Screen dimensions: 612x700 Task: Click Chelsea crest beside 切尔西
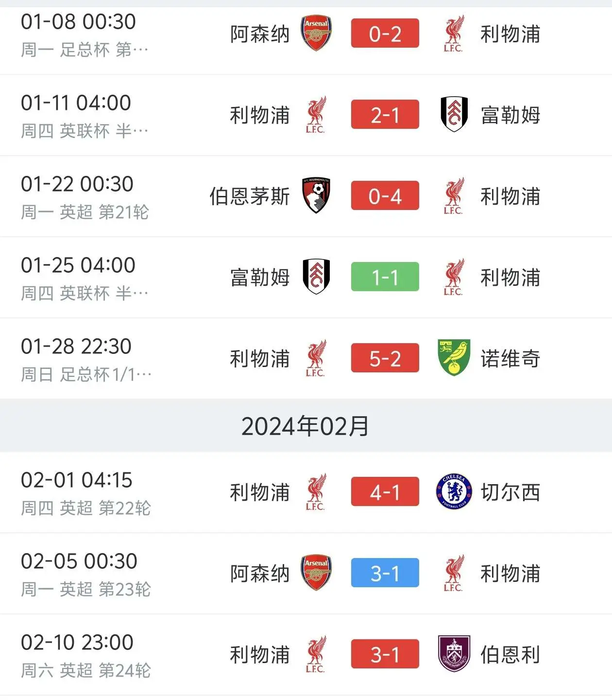coord(454,491)
